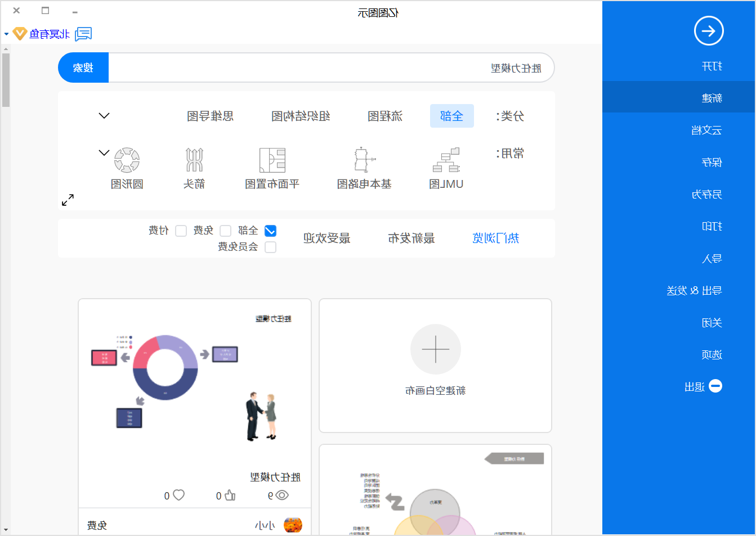Screen dimensions: 756x536
Task: Open 选项 in the sidebar
Action: pos(712,354)
